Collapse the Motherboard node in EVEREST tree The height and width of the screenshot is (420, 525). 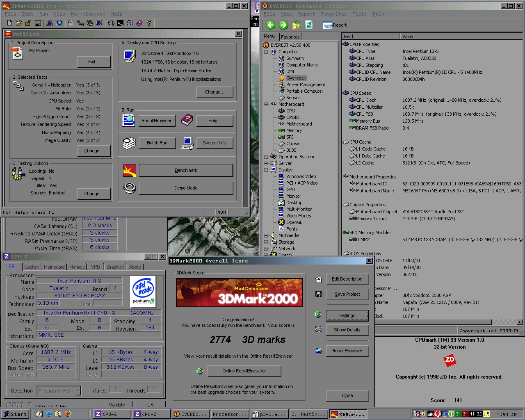(x=266, y=104)
